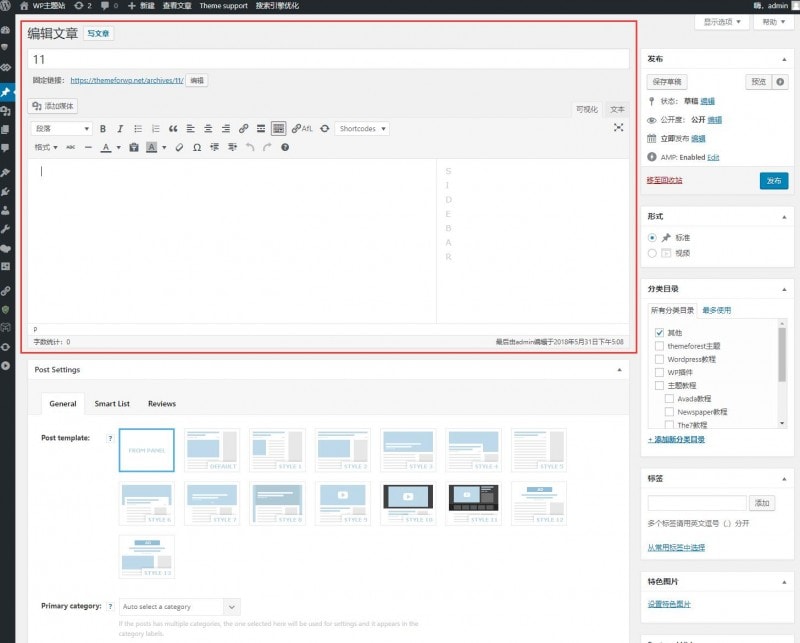The width and height of the screenshot is (800, 643).
Task: Apply italic formatting in the editor toolbar
Action: tap(120, 129)
